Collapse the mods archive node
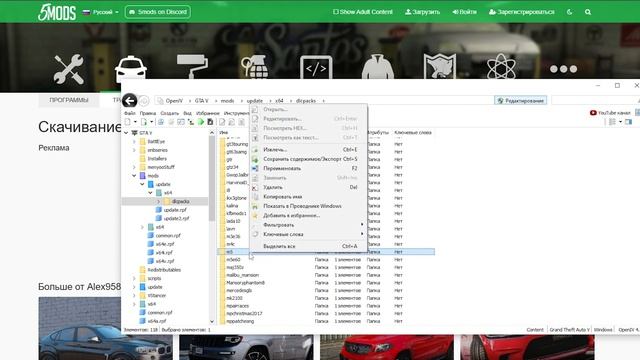Viewport: 640px width, 360px height. [134, 176]
